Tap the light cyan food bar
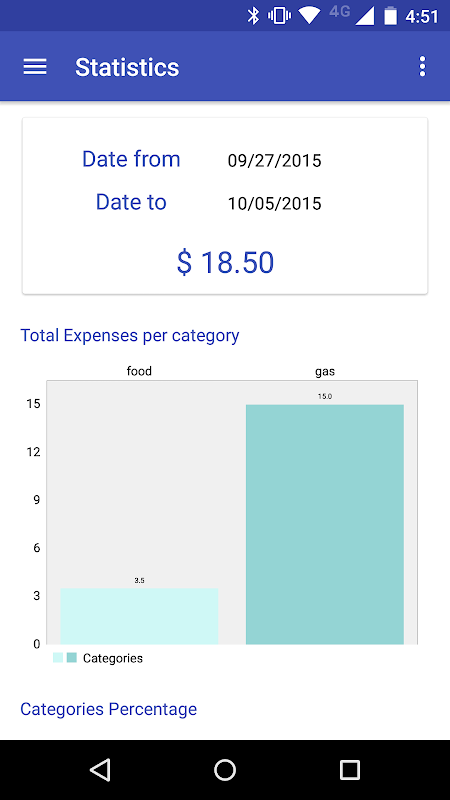The height and width of the screenshot is (800, 450). point(139,616)
